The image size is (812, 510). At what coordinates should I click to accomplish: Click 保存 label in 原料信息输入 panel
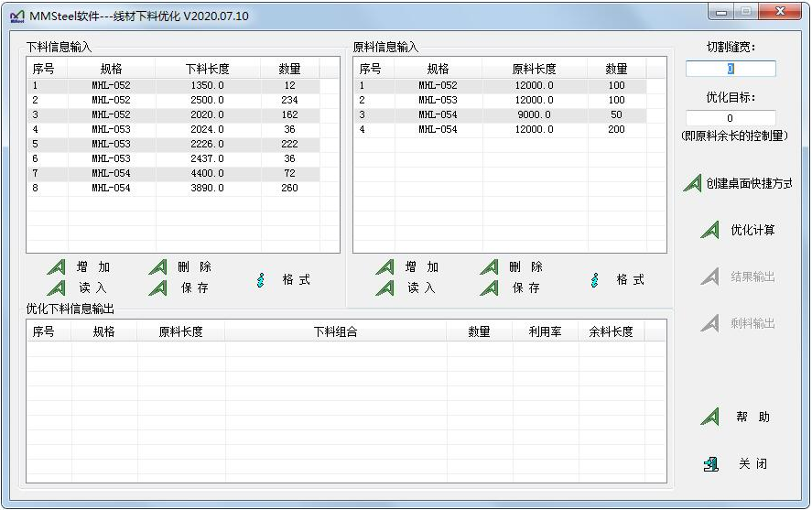click(525, 288)
